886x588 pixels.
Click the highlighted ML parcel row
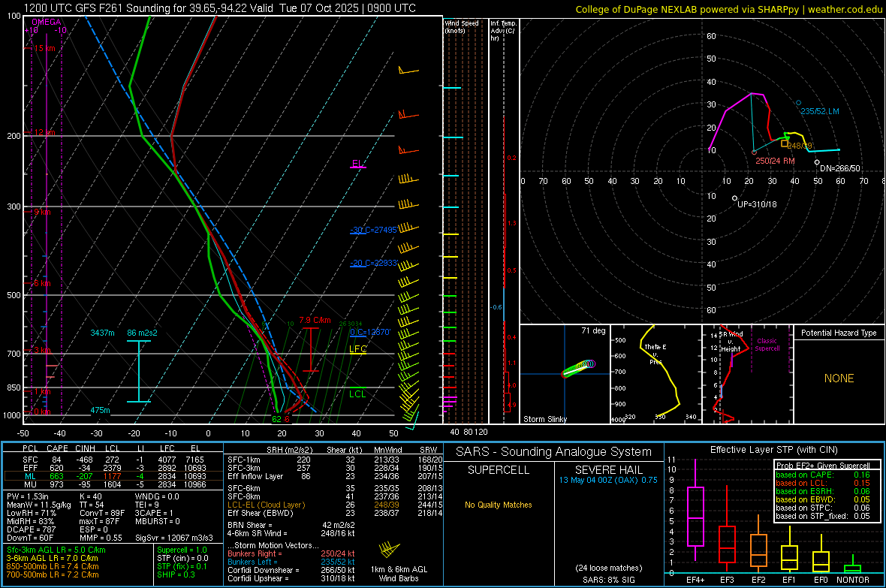[x=113, y=476]
